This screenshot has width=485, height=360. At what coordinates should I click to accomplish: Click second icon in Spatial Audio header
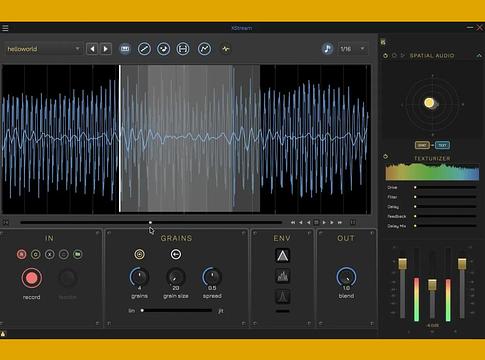point(394,56)
